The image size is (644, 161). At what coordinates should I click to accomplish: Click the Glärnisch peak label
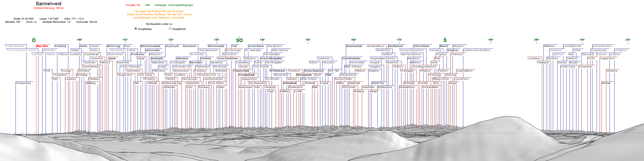[182, 58]
